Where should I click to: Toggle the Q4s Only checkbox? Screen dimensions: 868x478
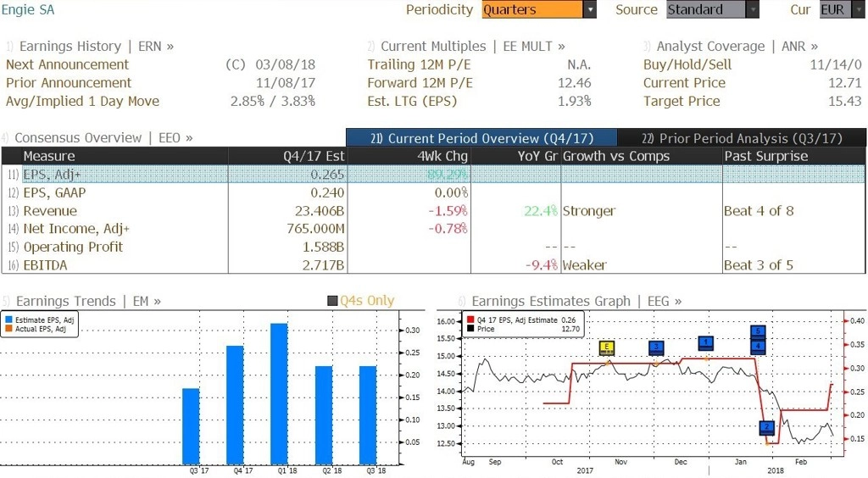coord(332,301)
